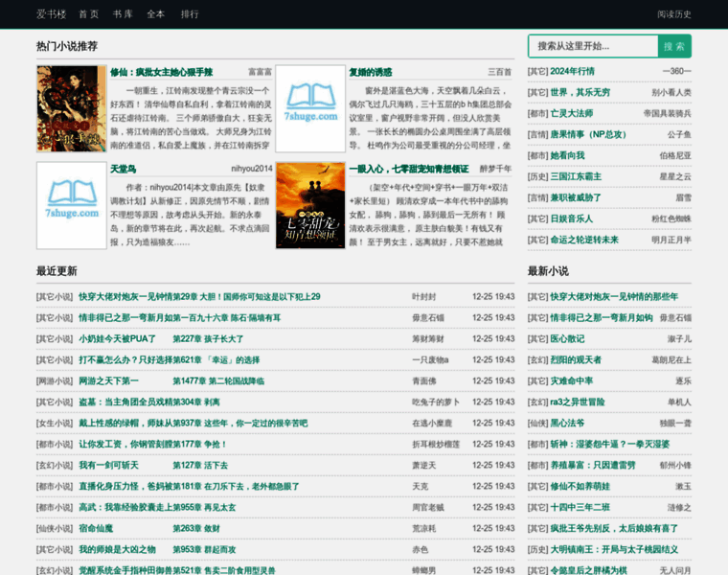Open 小奶娃今天被PUA了 in recent updates
The image size is (728, 575).
pyautogui.click(x=117, y=338)
